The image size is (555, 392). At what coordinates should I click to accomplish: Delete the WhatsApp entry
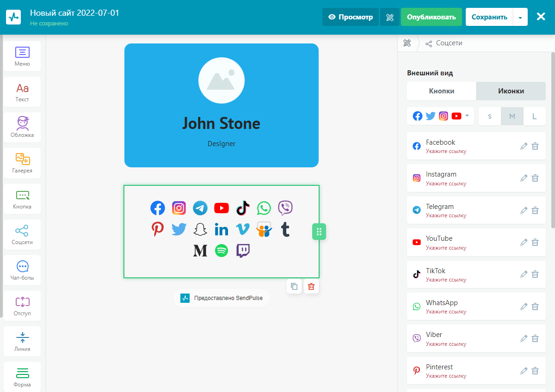(x=535, y=306)
